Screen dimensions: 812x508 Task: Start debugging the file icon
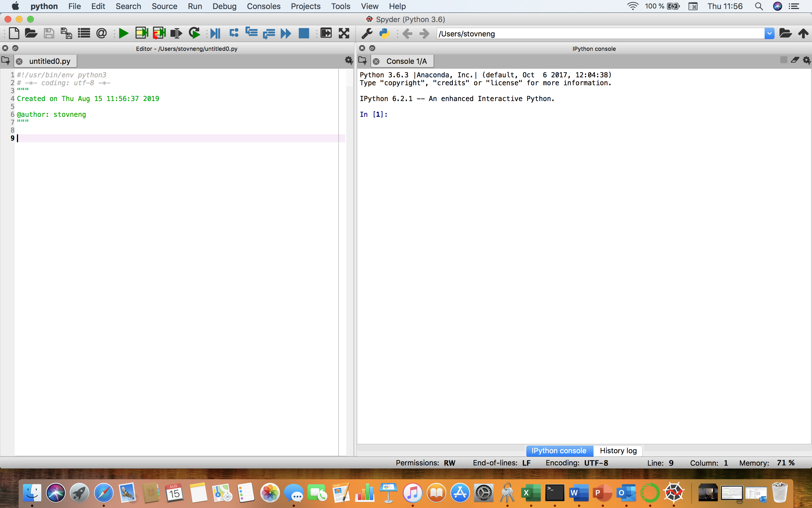(215, 33)
